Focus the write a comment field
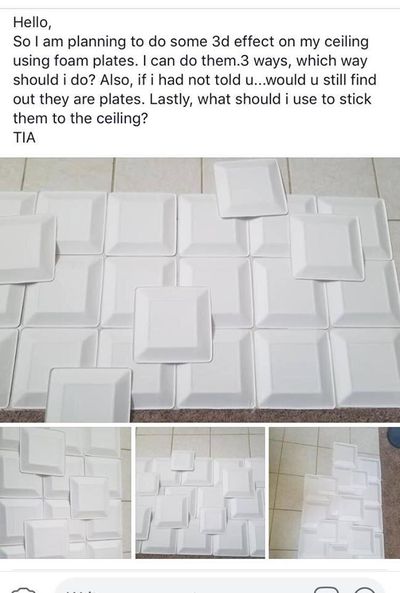Image resolution: width=400 pixels, height=593 pixels. (x=219, y=587)
